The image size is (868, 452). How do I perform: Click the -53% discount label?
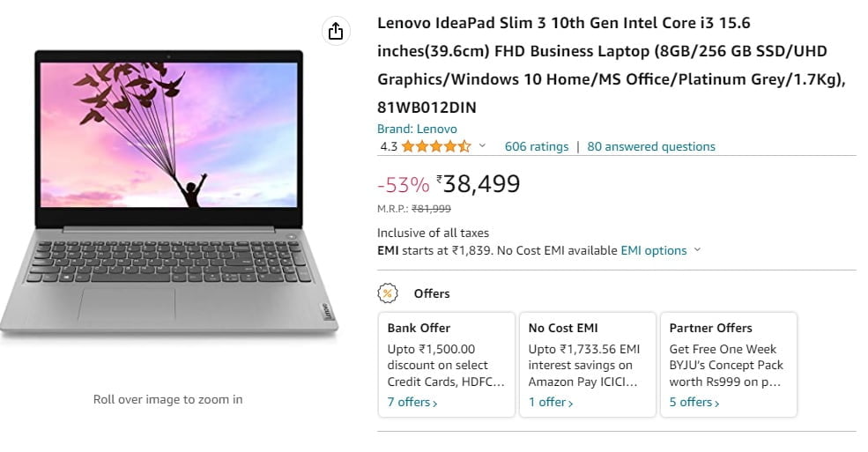(x=403, y=185)
